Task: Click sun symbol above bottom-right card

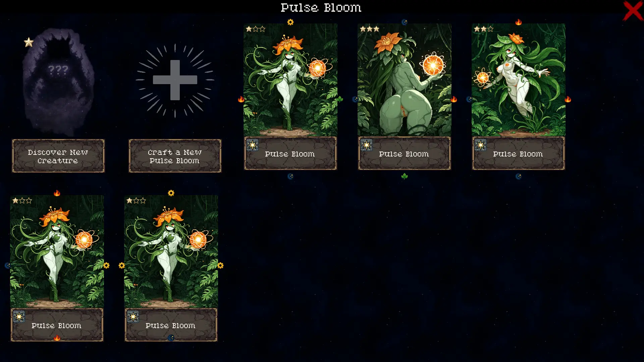Action: (171, 193)
